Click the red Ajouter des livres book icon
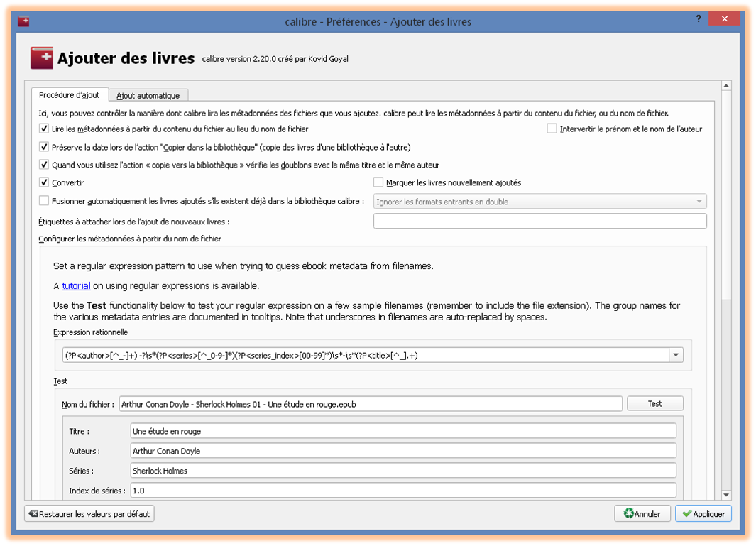Screen dimensions: 756x546 [x=41, y=58]
